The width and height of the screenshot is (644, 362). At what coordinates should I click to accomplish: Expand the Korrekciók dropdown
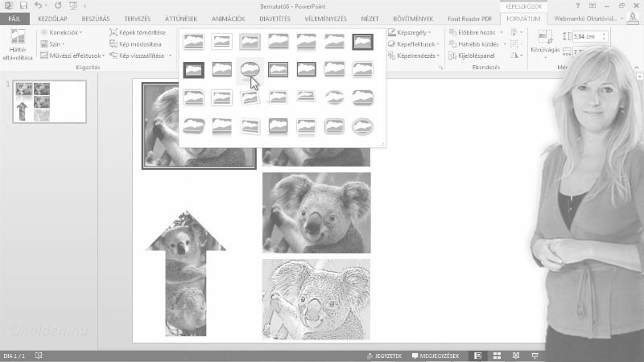61,32
